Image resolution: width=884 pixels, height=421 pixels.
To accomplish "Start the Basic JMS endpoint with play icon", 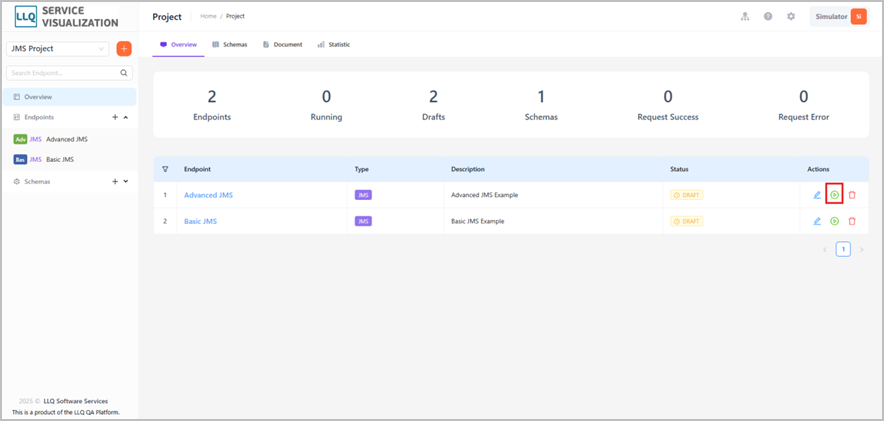I will click(834, 221).
